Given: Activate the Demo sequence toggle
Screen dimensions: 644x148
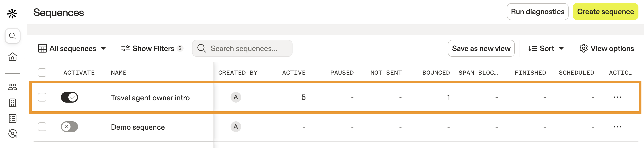Looking at the screenshot, I should 69,127.
